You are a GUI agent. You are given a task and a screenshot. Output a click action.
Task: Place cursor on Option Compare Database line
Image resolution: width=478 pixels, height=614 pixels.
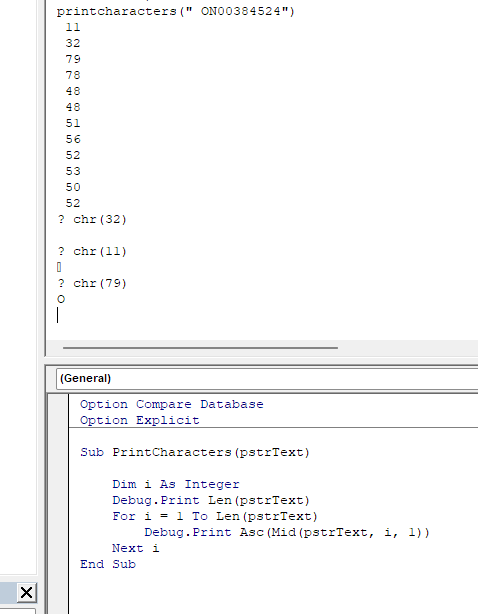[x=171, y=404]
